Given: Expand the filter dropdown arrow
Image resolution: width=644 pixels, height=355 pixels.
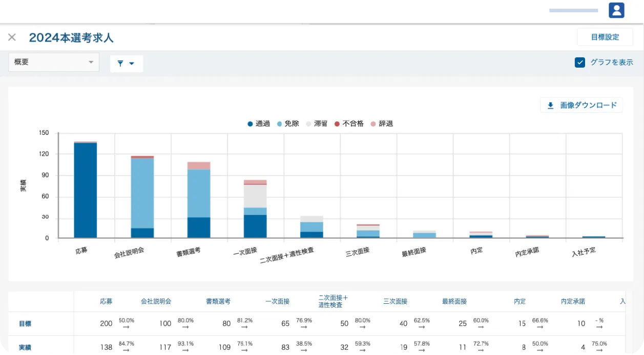Looking at the screenshot, I should [132, 64].
